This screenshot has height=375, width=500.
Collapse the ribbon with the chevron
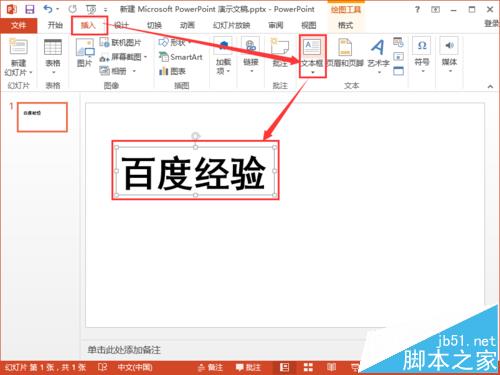tap(490, 86)
